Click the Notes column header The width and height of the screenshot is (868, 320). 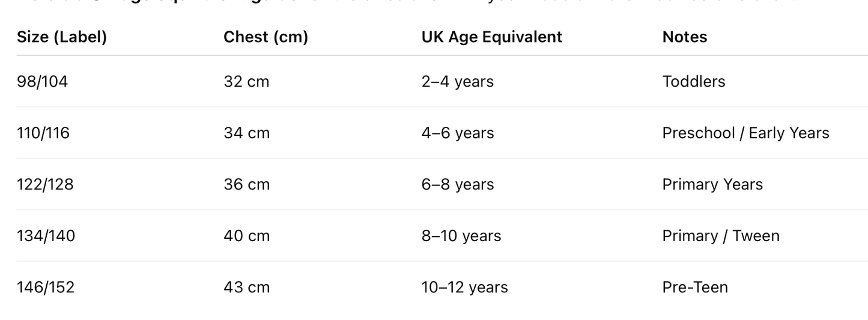point(684,37)
